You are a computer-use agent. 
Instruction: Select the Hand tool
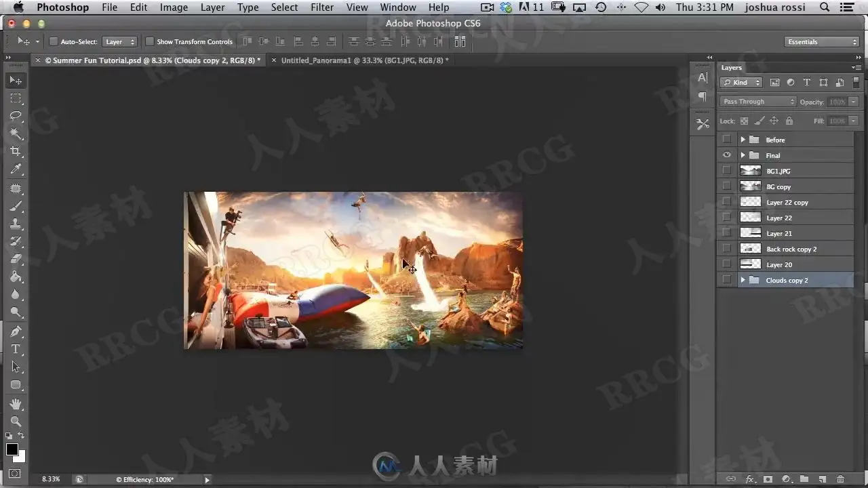16,404
